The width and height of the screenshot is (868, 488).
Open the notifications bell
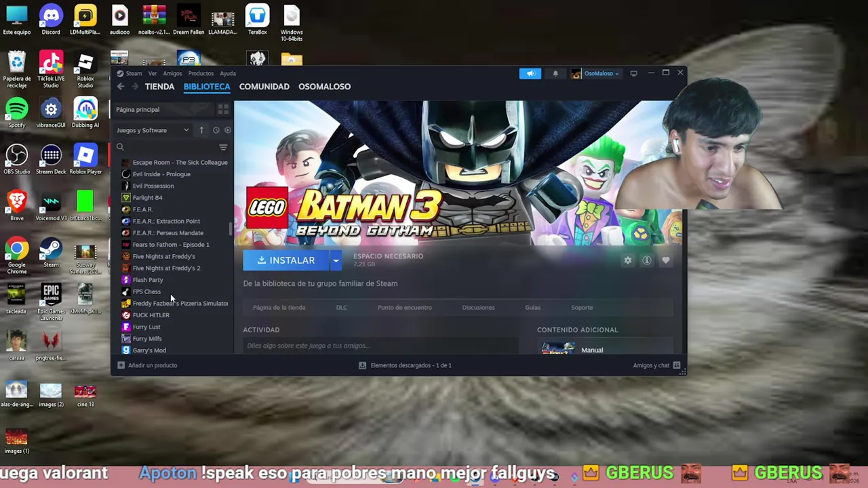(x=555, y=73)
